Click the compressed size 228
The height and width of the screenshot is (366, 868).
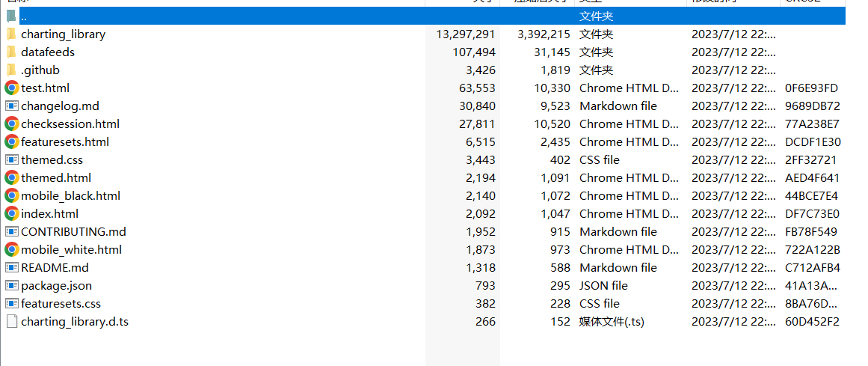tap(560, 304)
